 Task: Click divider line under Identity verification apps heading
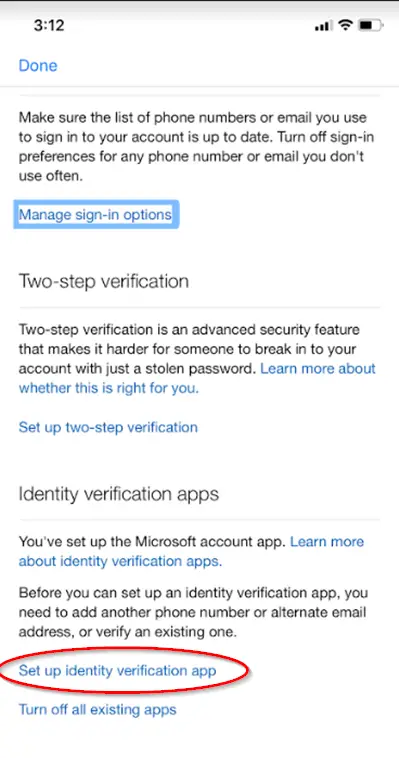pyautogui.click(x=199, y=520)
